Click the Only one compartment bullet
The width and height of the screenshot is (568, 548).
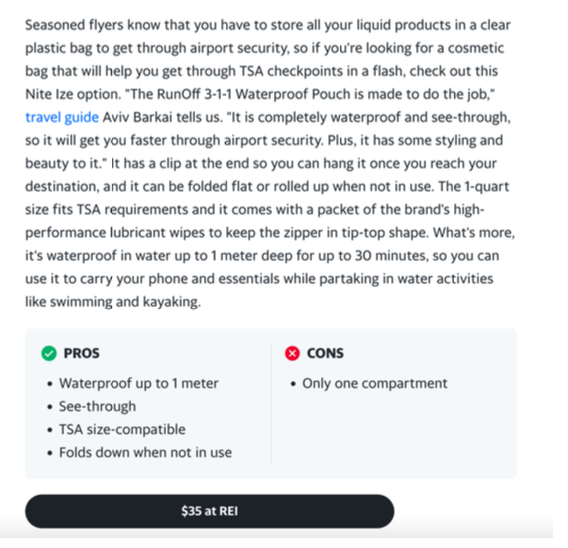point(375,383)
